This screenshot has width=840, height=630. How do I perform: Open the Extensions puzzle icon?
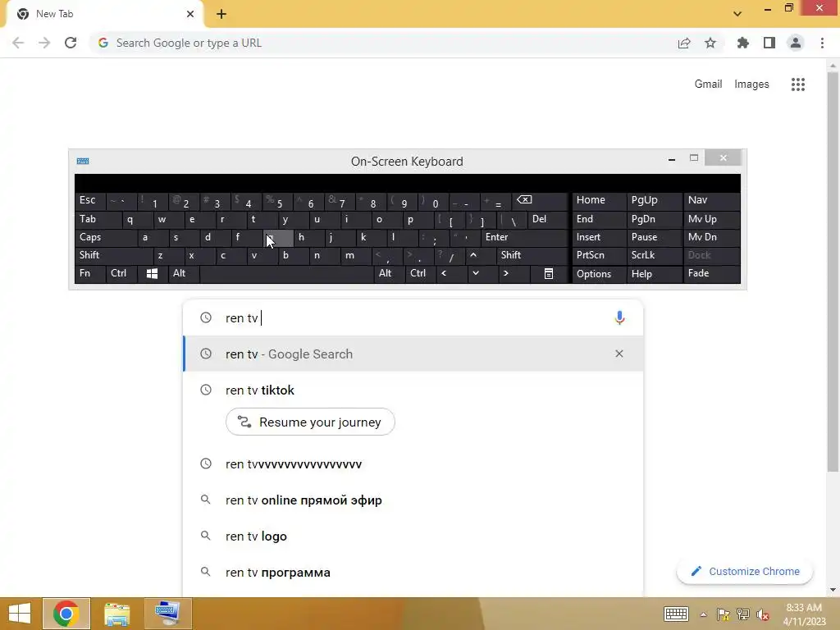coord(743,43)
